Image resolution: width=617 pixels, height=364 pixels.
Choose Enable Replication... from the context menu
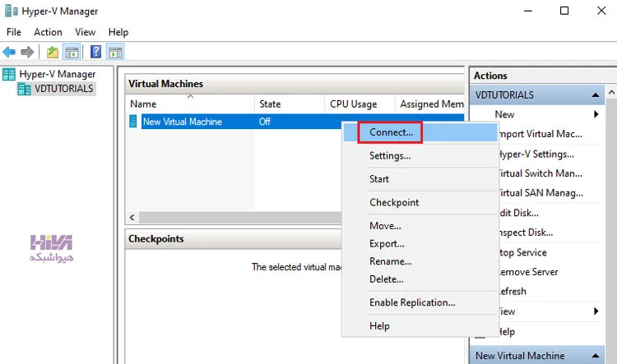[420, 302]
